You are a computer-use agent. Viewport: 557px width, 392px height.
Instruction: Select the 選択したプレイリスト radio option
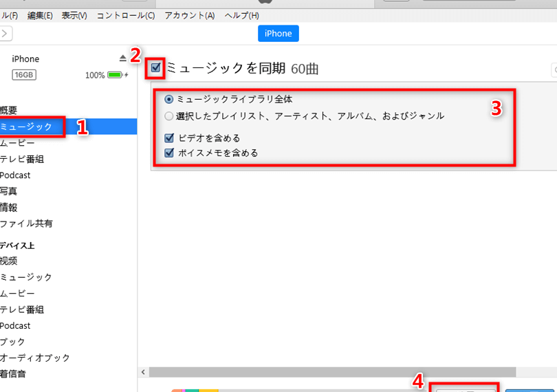[x=169, y=116]
